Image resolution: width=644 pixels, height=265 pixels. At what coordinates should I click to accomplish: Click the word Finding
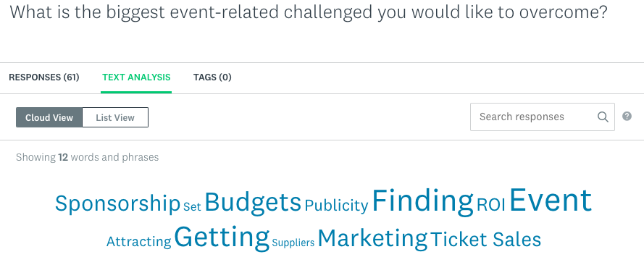tap(423, 201)
